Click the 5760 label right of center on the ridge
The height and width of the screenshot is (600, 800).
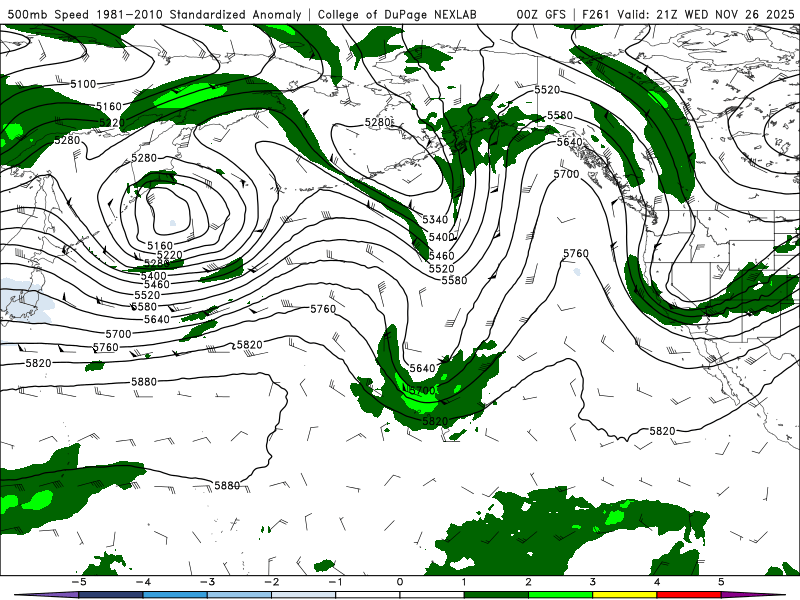[576, 253]
